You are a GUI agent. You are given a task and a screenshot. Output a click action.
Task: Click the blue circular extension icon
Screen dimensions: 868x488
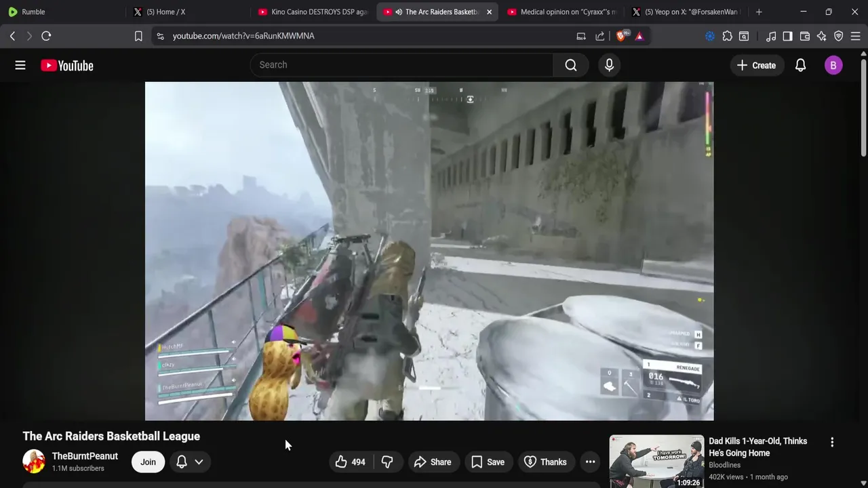pos(710,36)
